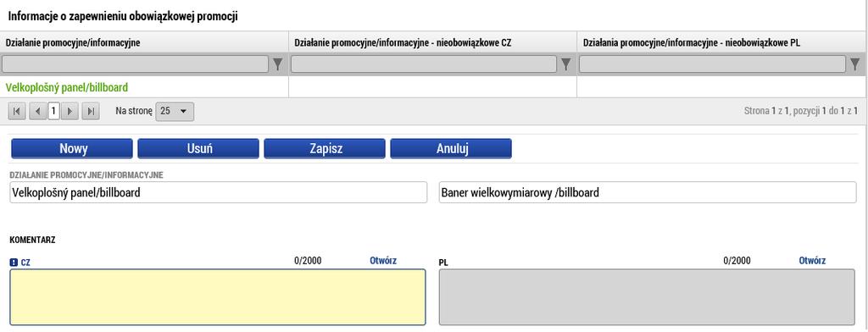Click the Zapisz button
The height and width of the screenshot is (332, 868).
coord(325,148)
